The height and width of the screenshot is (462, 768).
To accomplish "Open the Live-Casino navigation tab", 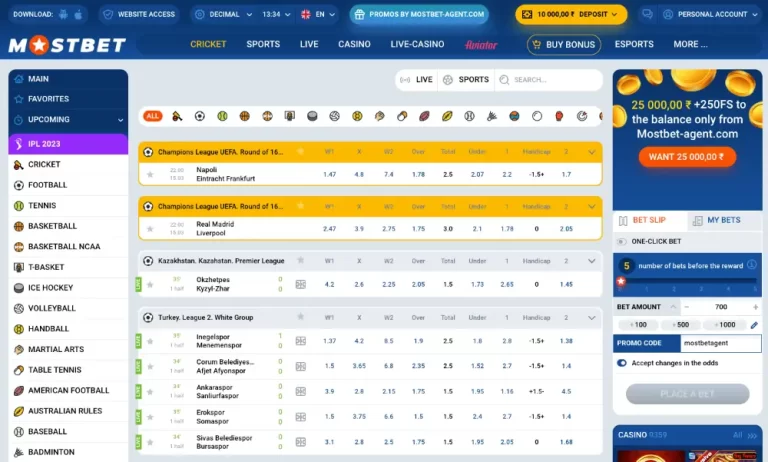I will point(417,45).
